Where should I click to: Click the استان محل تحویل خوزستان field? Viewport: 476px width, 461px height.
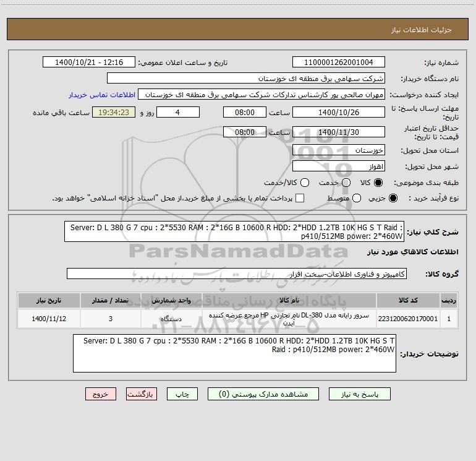point(338,151)
